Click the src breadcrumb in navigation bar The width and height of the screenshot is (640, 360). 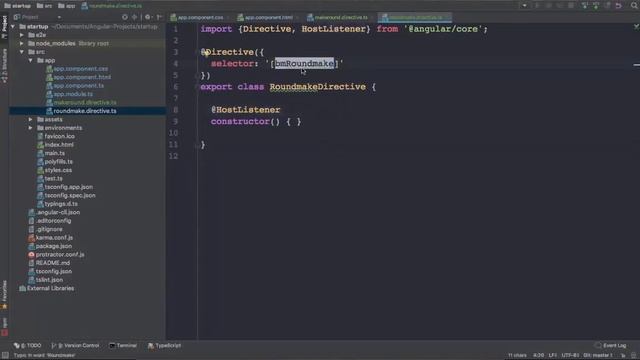coord(44,6)
